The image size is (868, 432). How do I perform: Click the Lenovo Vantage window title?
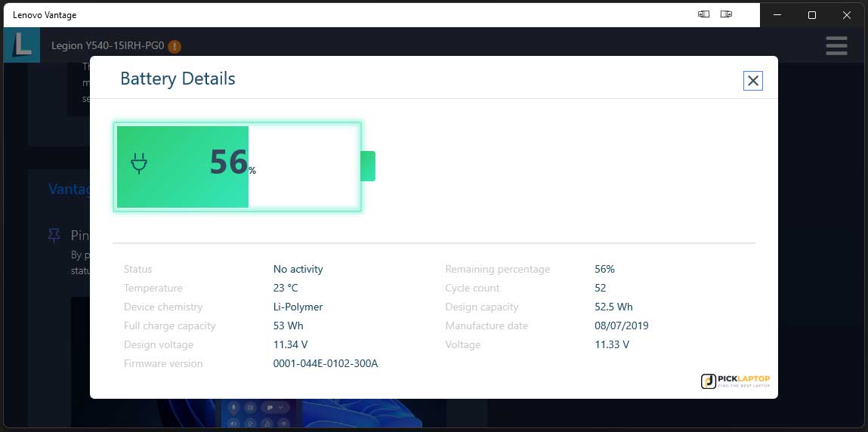[45, 16]
